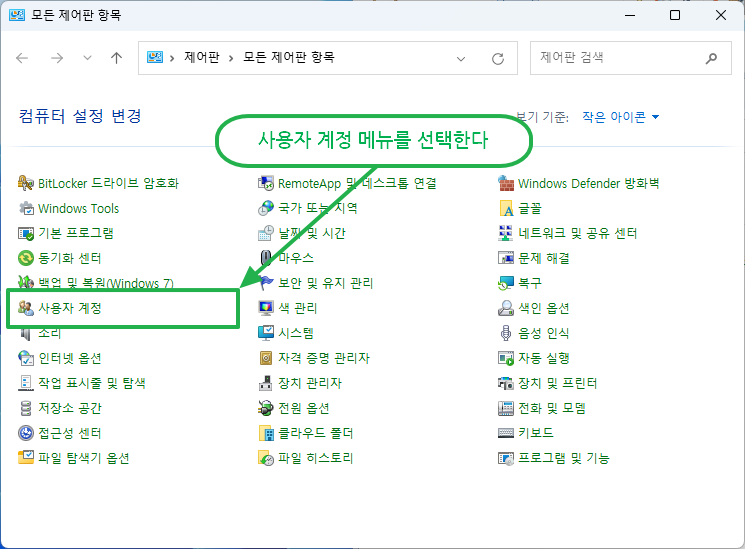Image resolution: width=745 pixels, height=549 pixels.
Task: Open the 전원 옵션 battery icon
Action: click(266, 408)
